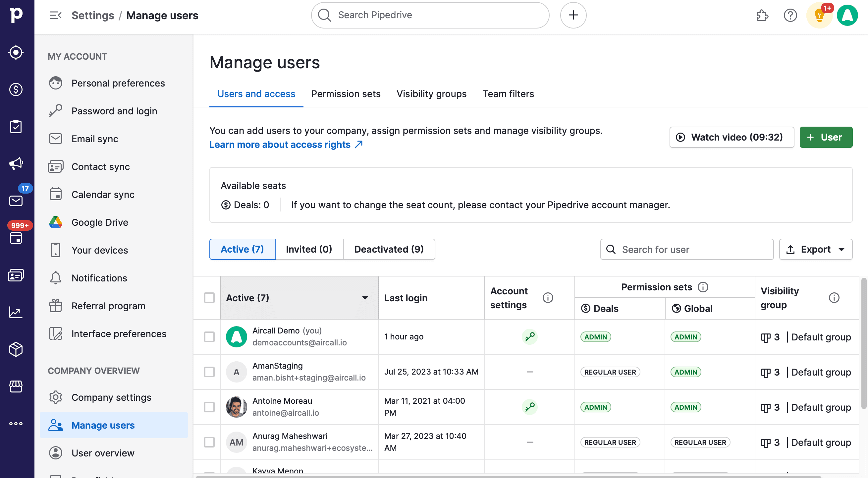Show Deactivated (9) users
Image resolution: width=868 pixels, height=478 pixels.
click(x=389, y=249)
